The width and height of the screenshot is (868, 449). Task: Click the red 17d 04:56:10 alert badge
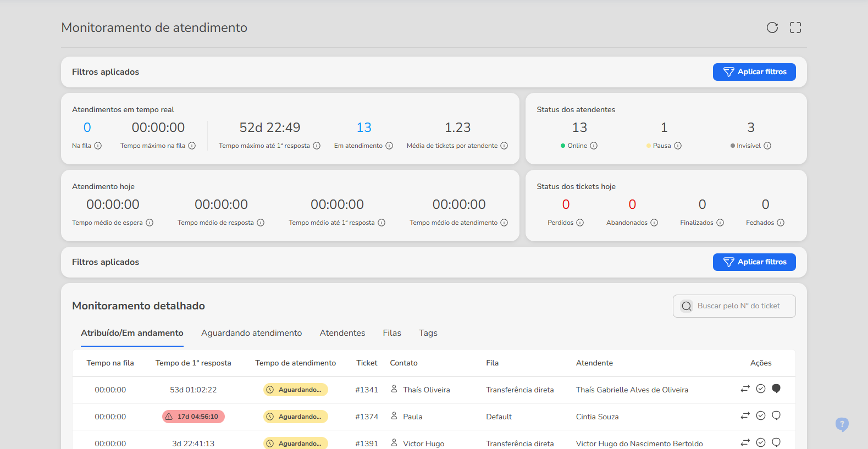[x=193, y=417]
